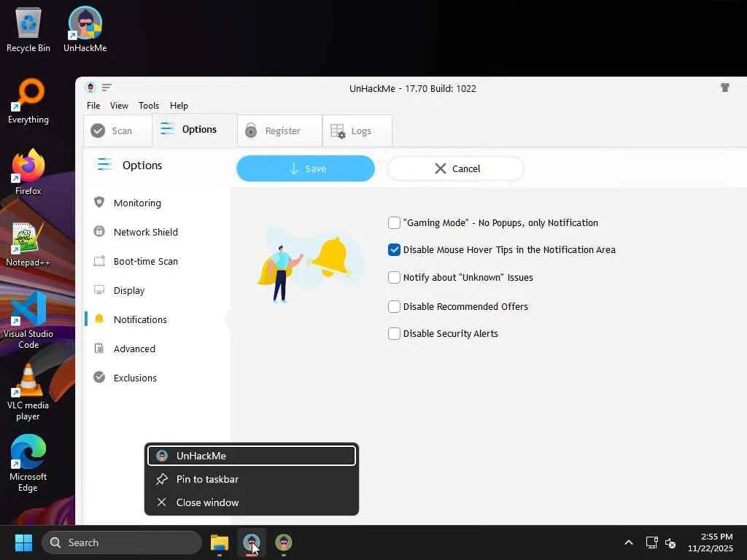Viewport: 747px width, 560px height.
Task: Choose UnHackMe in the taskbar jump list
Action: pyautogui.click(x=252, y=456)
